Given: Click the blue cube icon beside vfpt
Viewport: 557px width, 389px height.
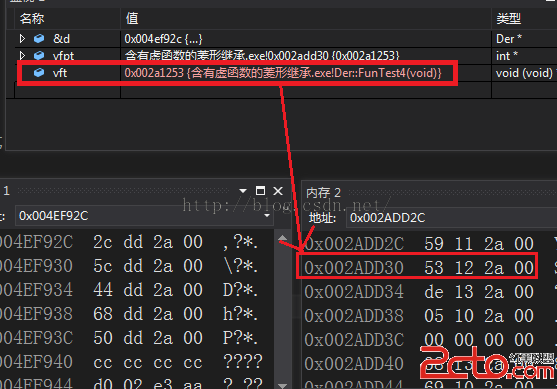Looking at the screenshot, I should tap(39, 55).
